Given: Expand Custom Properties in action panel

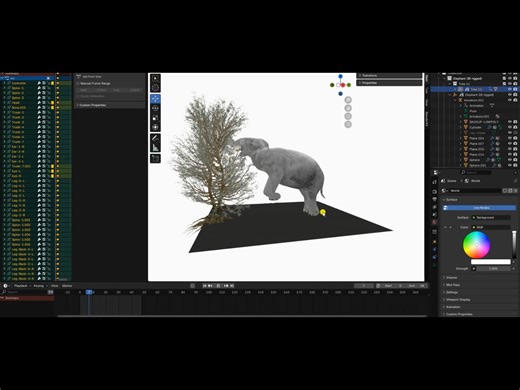Looking at the screenshot, I should point(110,105).
